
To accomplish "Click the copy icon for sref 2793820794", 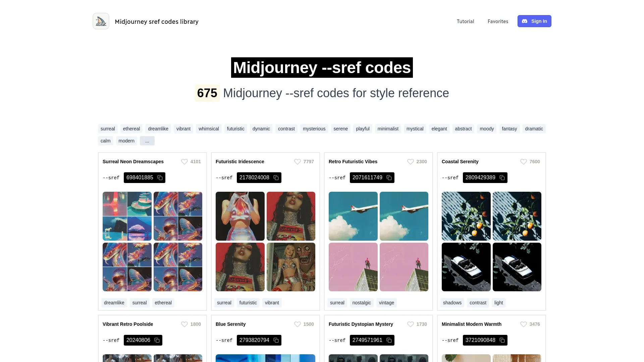I will [276, 340].
